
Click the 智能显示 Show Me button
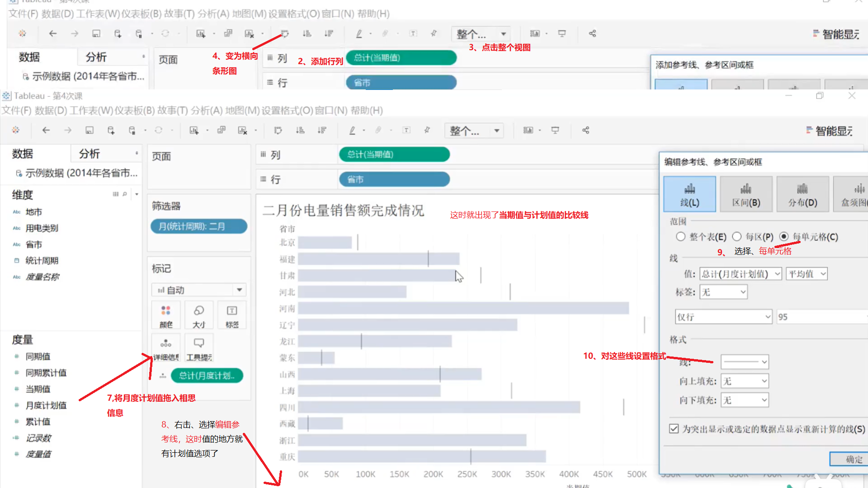(830, 131)
